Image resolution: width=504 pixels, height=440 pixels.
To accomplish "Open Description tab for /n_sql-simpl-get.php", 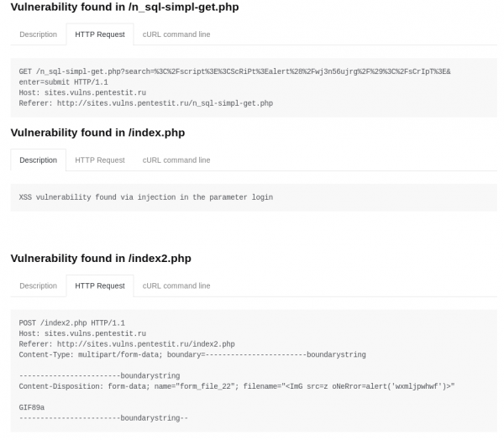I will (x=38, y=34).
